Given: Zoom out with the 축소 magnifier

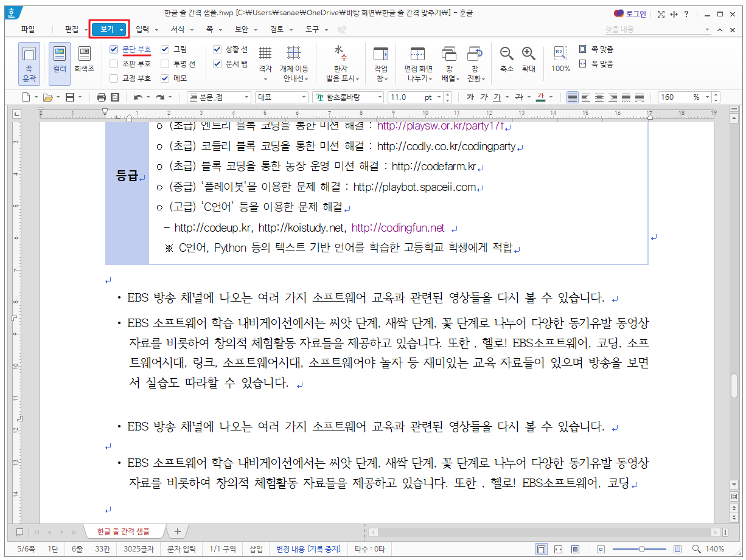Looking at the screenshot, I should 507,60.
